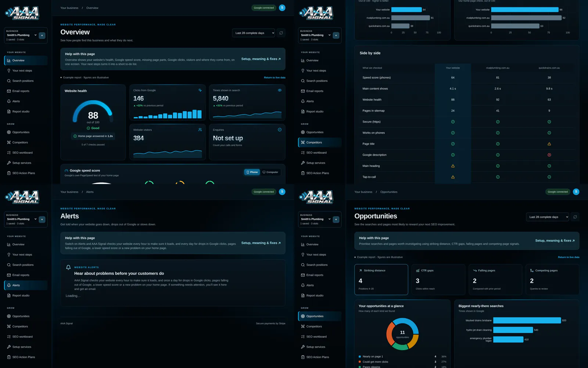The width and height of the screenshot is (588, 368).
Task: Switch speed score view to Computer
Action: point(270,172)
